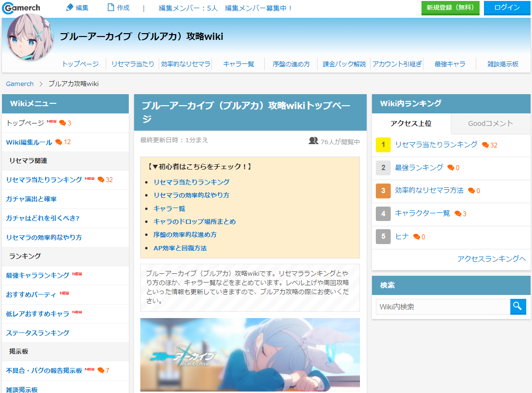Click the blue ログイン button
Image resolution: width=532 pixels, height=393 pixels.
pos(507,8)
